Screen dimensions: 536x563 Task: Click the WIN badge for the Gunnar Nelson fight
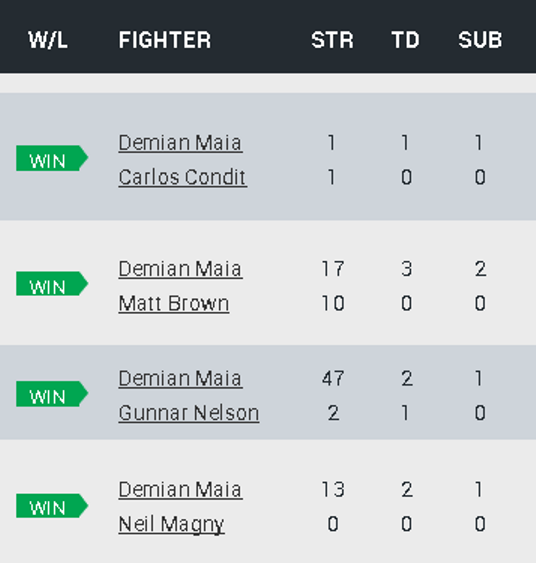tap(52, 394)
